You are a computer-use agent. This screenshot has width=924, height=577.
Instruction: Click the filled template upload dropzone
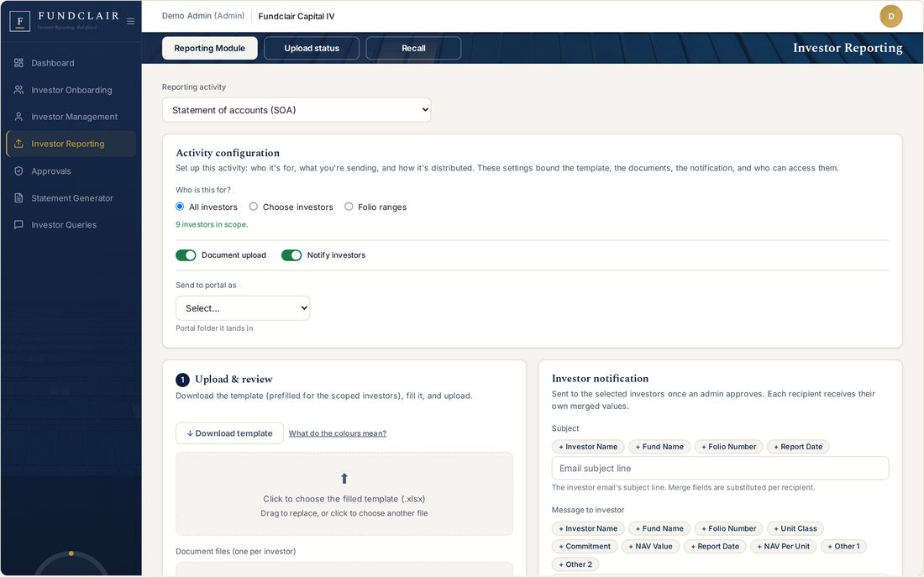[x=344, y=494]
